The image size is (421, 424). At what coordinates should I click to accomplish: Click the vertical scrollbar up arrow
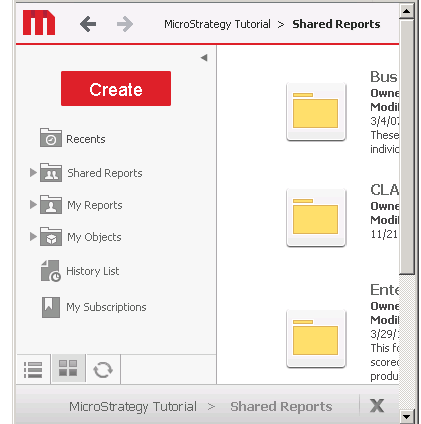tap(407, 11)
